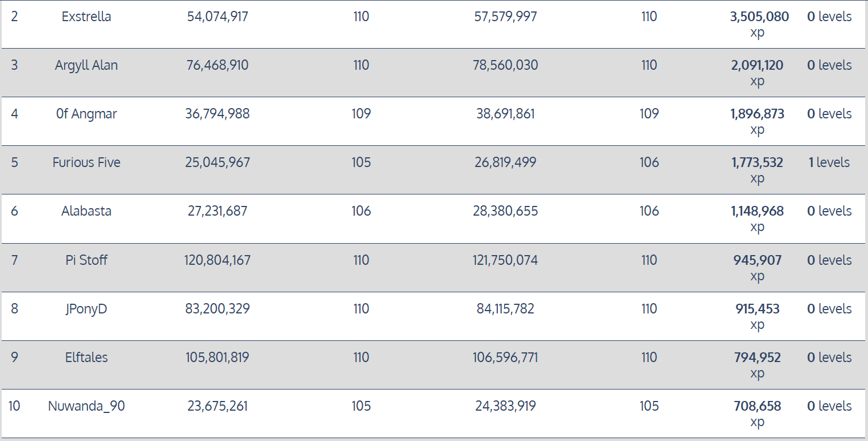The image size is (868, 441).
Task: Select the 0f Angmar name
Action: pos(86,114)
